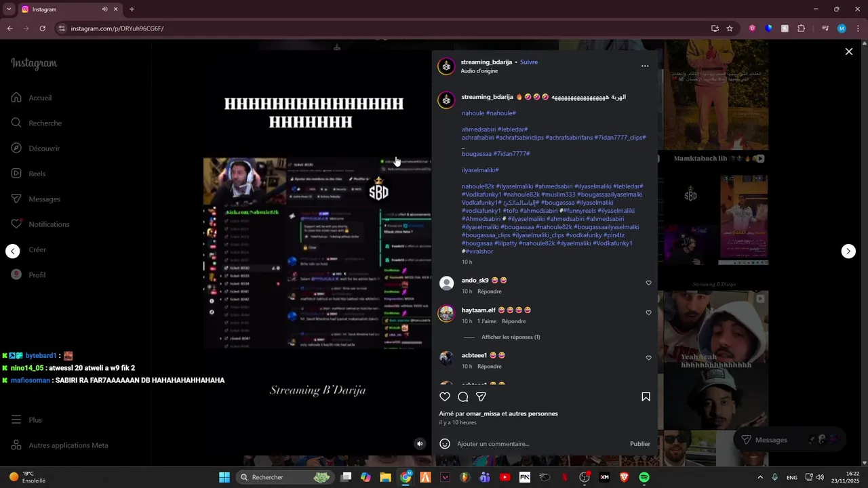View autres personnes who liked

pyautogui.click(x=533, y=413)
